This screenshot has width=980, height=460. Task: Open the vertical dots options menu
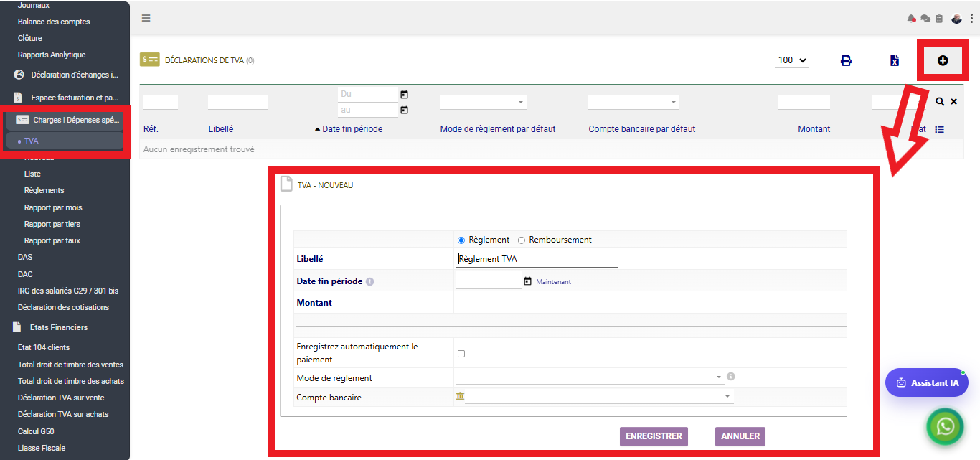click(x=971, y=19)
